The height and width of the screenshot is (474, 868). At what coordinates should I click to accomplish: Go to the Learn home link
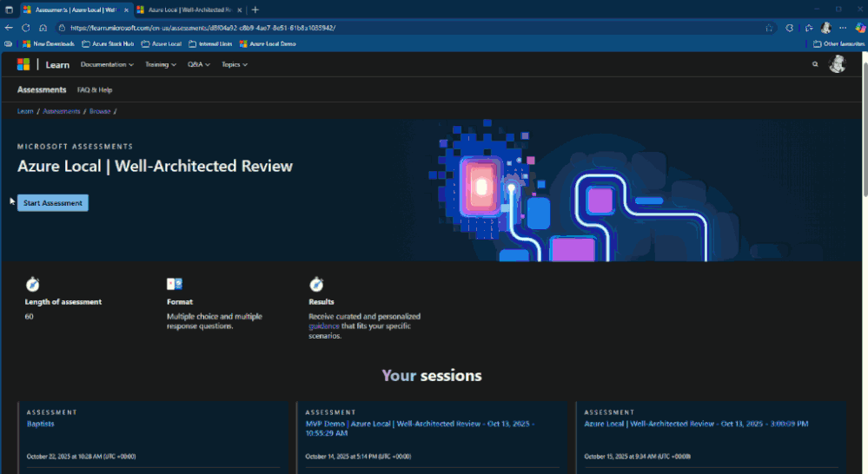coord(57,65)
